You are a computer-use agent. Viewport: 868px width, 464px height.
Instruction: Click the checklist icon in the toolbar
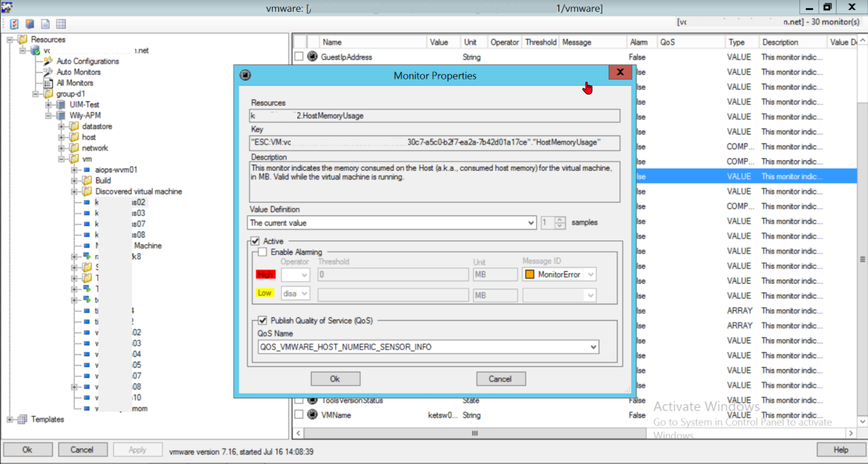[14, 24]
